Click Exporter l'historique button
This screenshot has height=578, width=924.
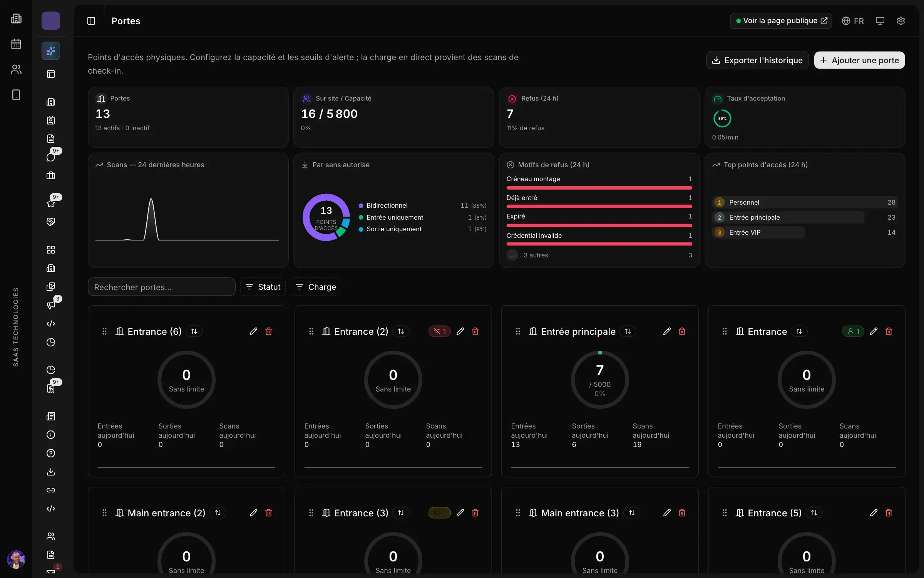757,60
